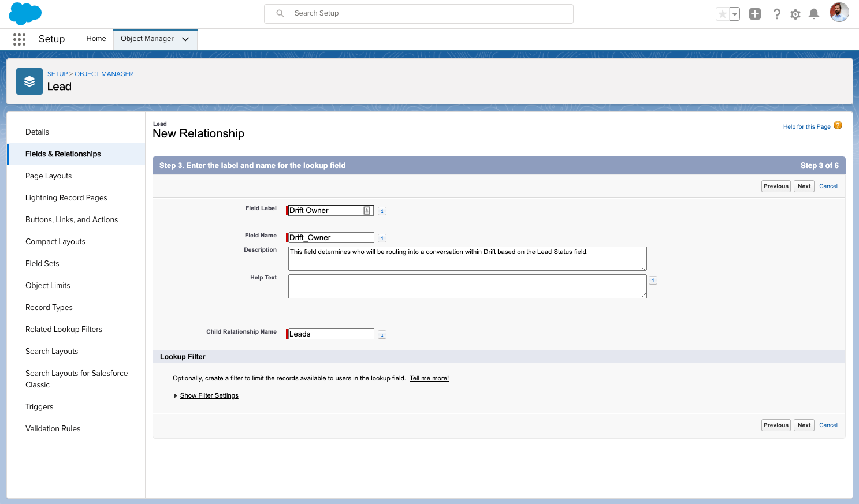Focus the Field Label input
Screen dimensions: 859x504
pos(330,211)
